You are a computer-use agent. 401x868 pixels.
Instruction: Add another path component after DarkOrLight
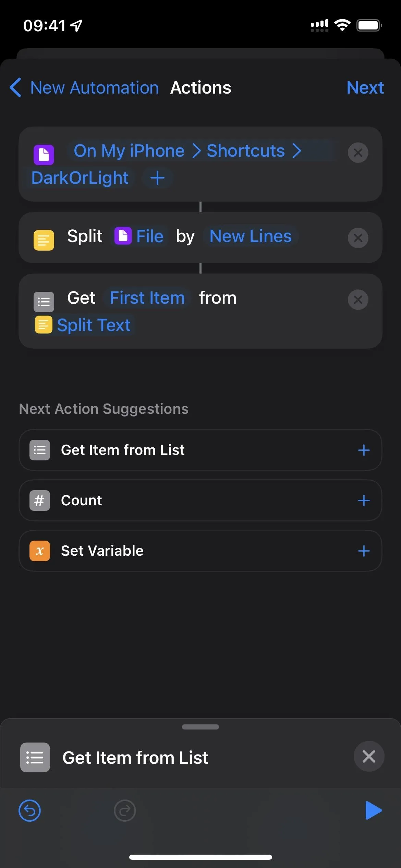[157, 178]
